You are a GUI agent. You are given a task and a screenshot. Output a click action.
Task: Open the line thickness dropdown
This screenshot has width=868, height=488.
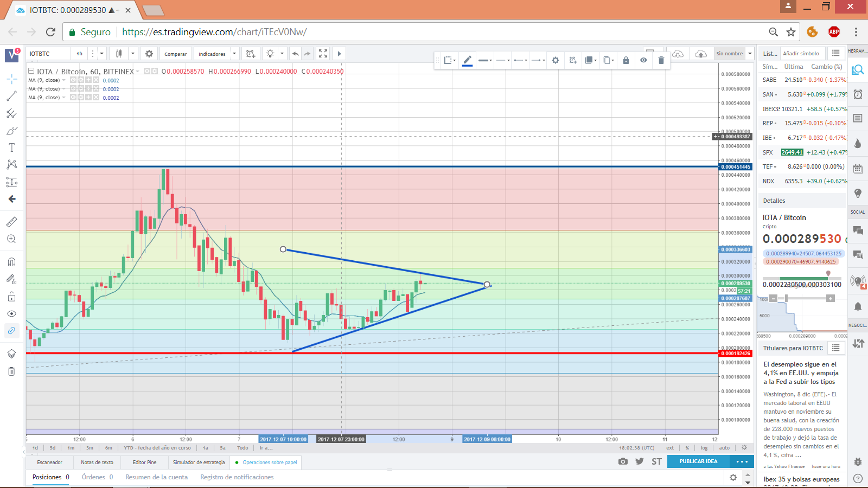point(486,60)
